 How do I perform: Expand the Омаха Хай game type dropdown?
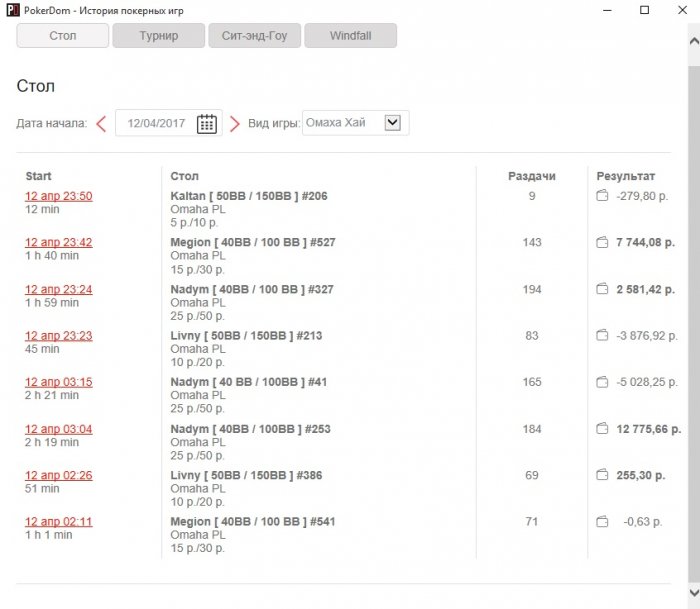tap(392, 123)
